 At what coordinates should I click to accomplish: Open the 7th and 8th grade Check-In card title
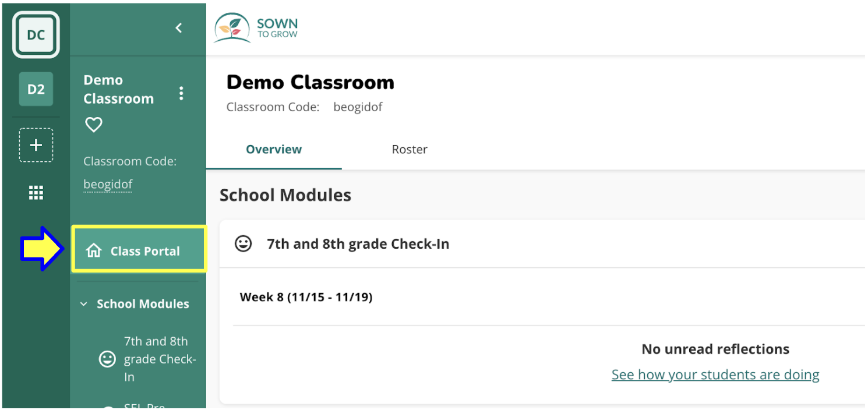(x=358, y=243)
